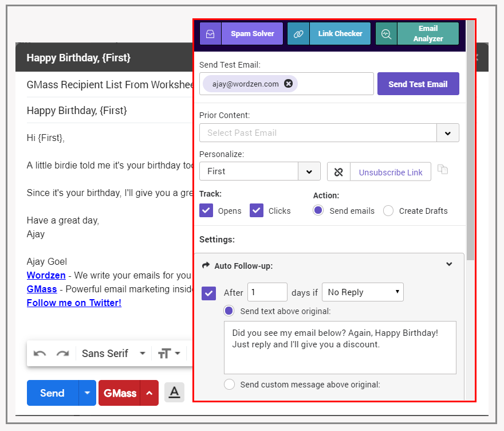This screenshot has width=504, height=431.
Task: Expand the Personalize First dropdown
Action: pyautogui.click(x=309, y=171)
